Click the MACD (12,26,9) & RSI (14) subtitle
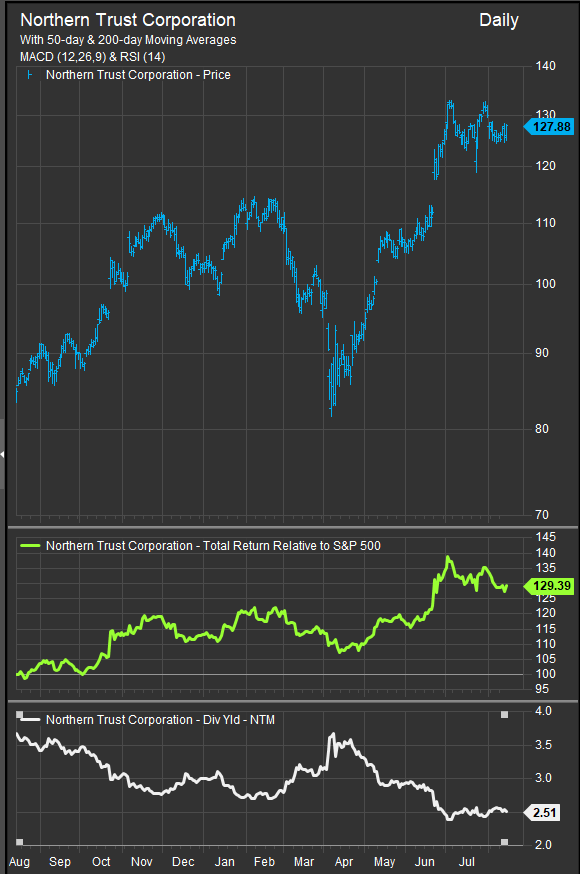 92,57
